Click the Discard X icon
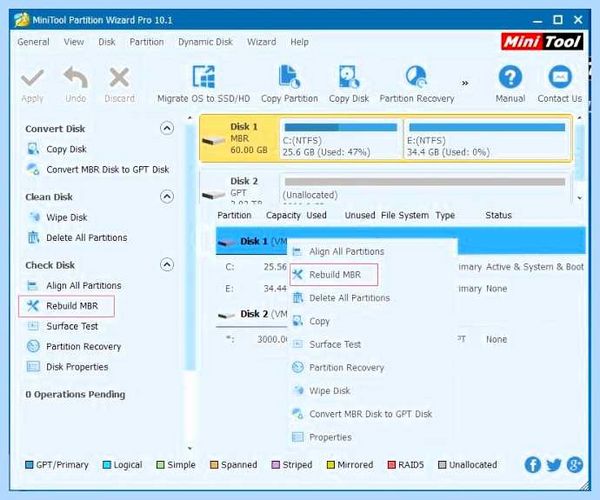 point(119,78)
